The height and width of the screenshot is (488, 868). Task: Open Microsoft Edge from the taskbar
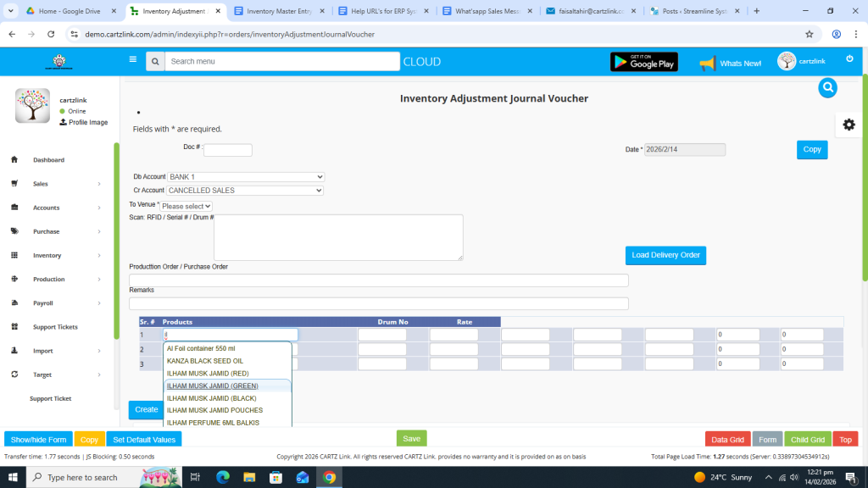pos(223,477)
